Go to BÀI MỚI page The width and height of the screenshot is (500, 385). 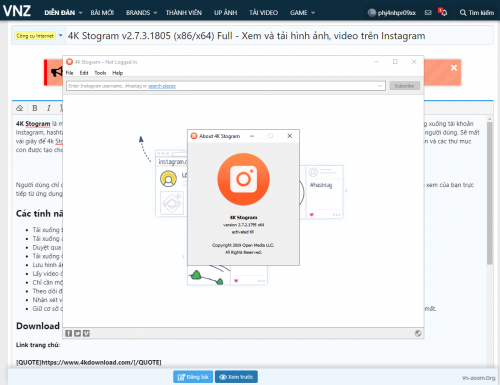pyautogui.click(x=102, y=13)
